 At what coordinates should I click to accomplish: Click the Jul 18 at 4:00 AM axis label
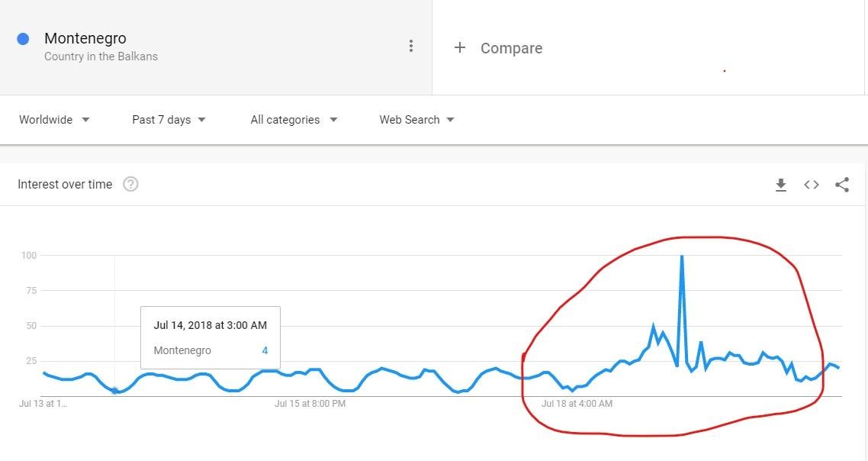pyautogui.click(x=577, y=404)
